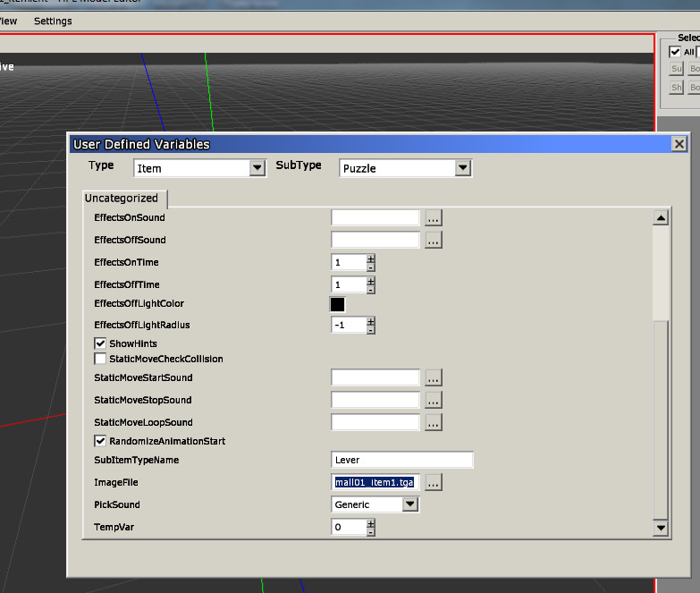Expand the Type dropdown showing Item
Viewport: 700px width, 593px height.
257,168
